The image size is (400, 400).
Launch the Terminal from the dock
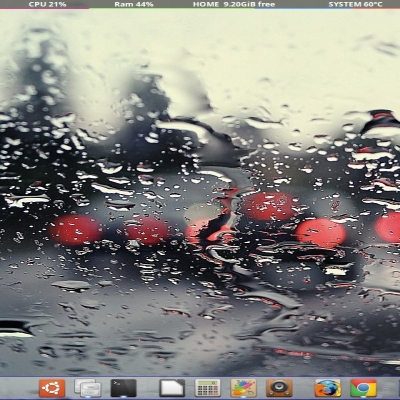(x=123, y=388)
